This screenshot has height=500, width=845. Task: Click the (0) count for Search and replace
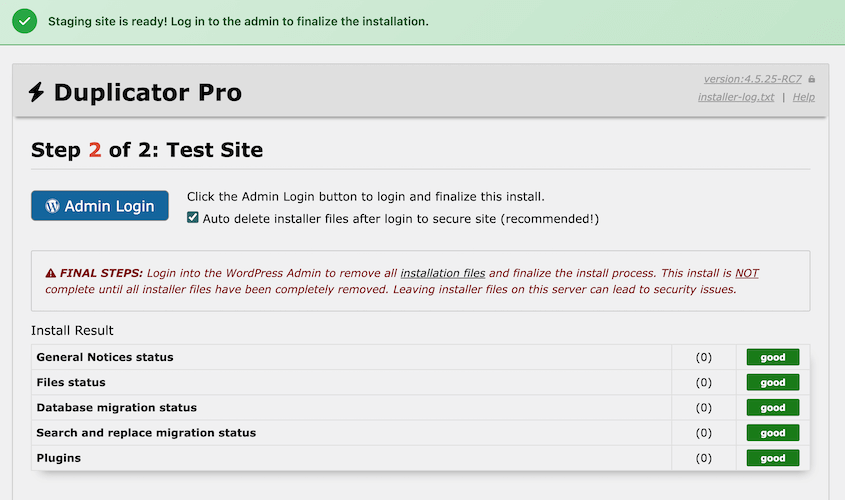[x=703, y=433]
